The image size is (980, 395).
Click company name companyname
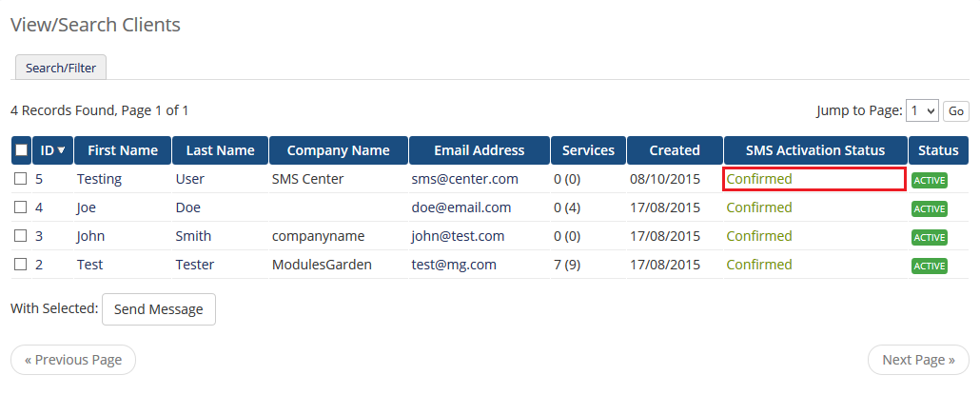(x=318, y=237)
